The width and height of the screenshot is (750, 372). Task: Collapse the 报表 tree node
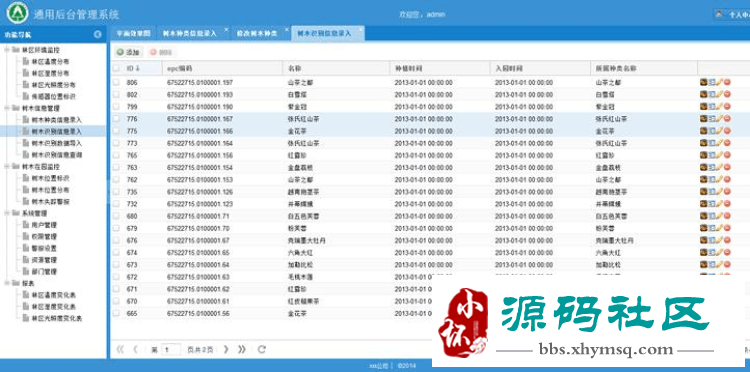pos(7,283)
